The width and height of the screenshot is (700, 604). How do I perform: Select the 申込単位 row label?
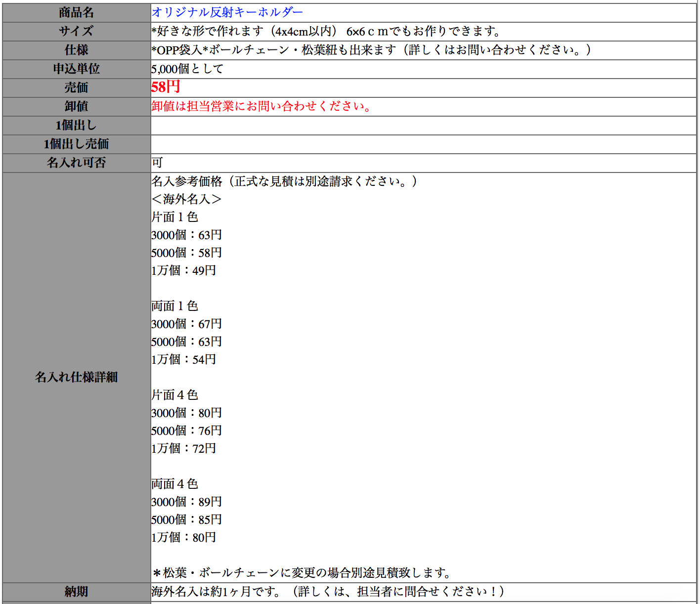[77, 69]
